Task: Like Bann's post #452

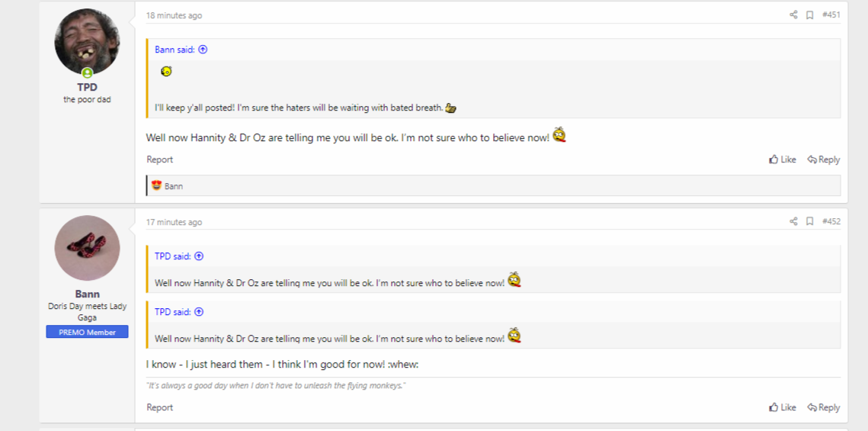Action: coord(782,407)
